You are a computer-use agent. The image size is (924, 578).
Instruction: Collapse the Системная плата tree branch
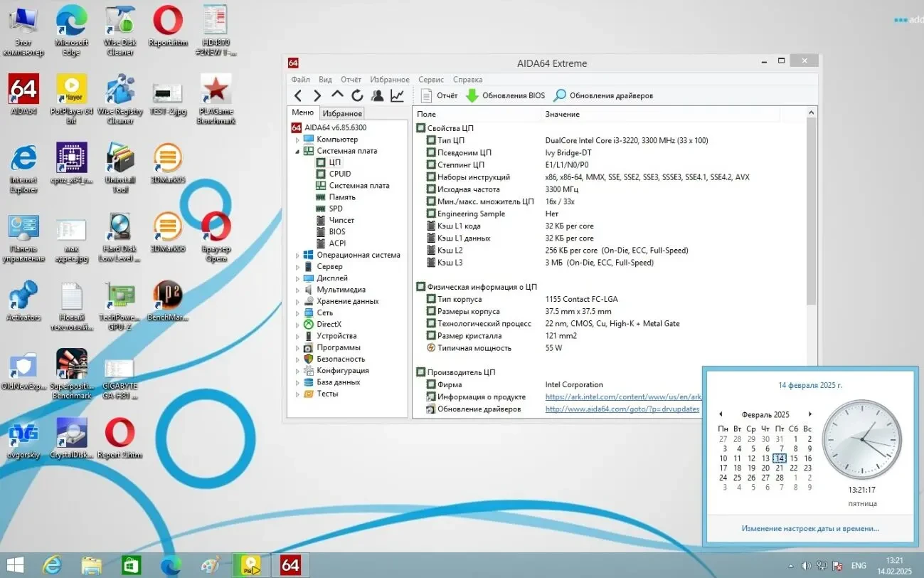tap(299, 150)
